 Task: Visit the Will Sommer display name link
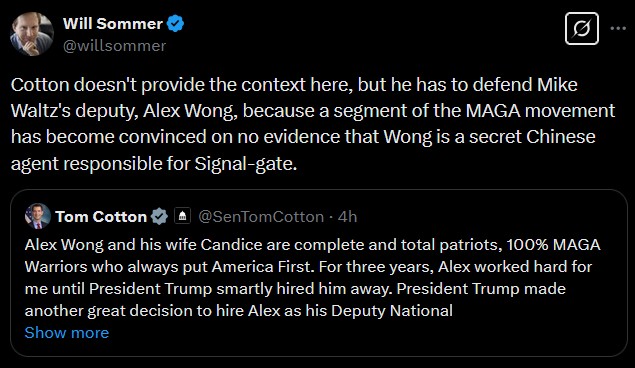113,23
